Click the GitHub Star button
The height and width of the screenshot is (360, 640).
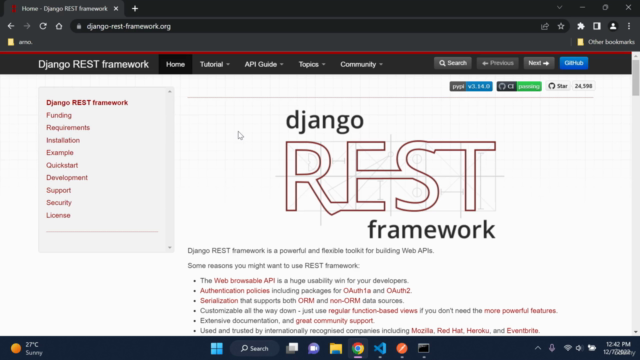click(558, 86)
